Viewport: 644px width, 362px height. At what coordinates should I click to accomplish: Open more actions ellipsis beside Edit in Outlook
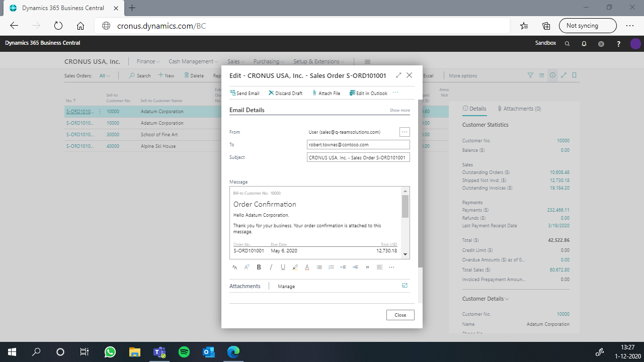(395, 93)
